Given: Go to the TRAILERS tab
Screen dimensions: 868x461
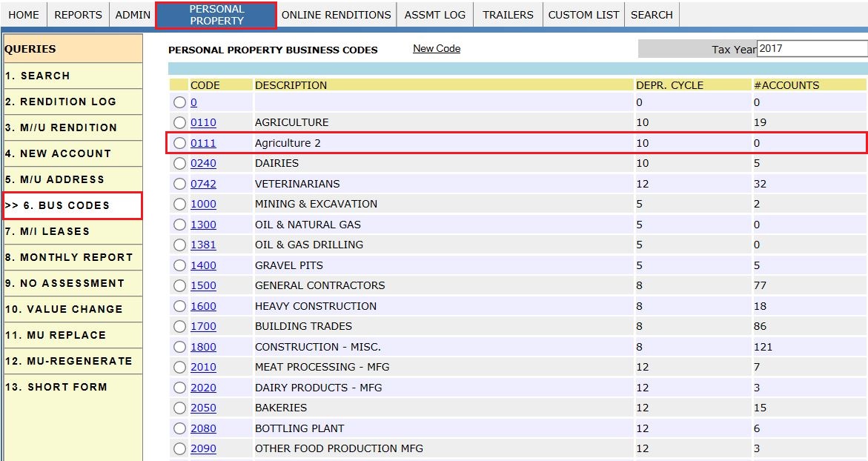Looking at the screenshot, I should tap(508, 15).
